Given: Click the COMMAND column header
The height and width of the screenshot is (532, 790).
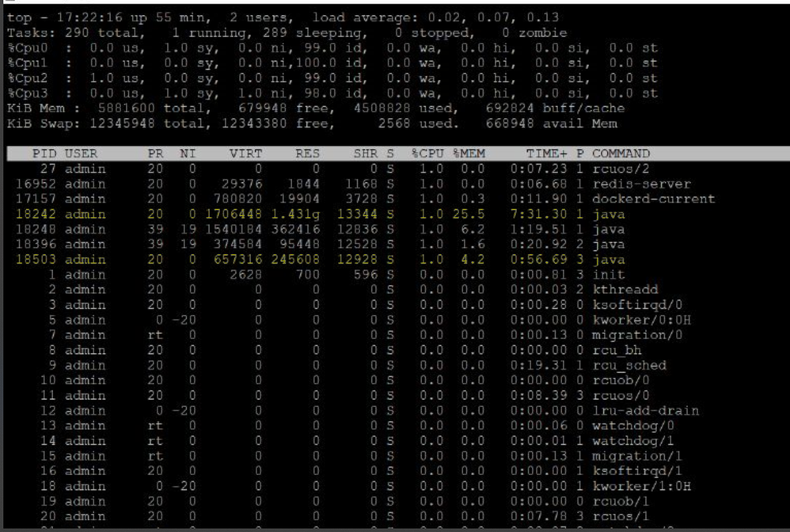Looking at the screenshot, I should (x=621, y=154).
